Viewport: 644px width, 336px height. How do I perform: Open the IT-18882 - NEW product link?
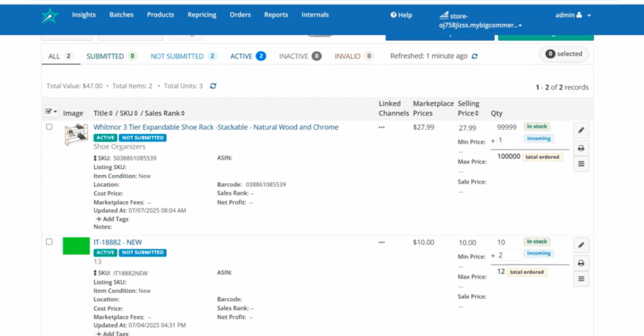[x=118, y=242]
